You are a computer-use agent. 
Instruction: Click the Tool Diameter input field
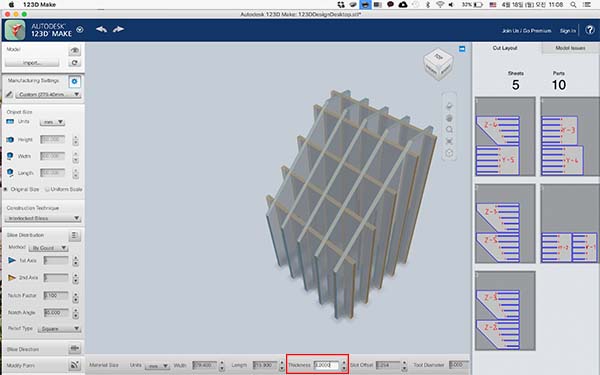[459, 365]
